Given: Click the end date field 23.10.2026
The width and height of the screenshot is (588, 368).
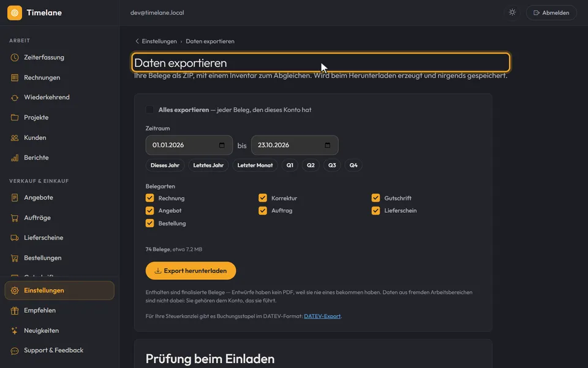Looking at the screenshot, I should pyautogui.click(x=295, y=145).
